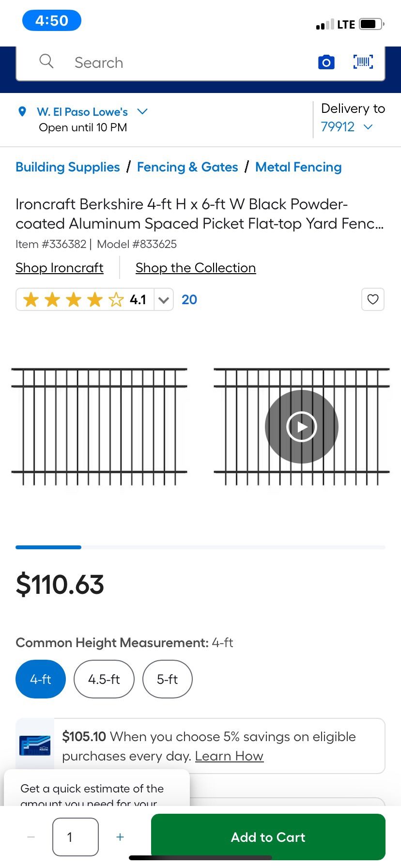The image size is (401, 868).
Task: Go to Building Supplies breadcrumb
Action: pos(68,167)
